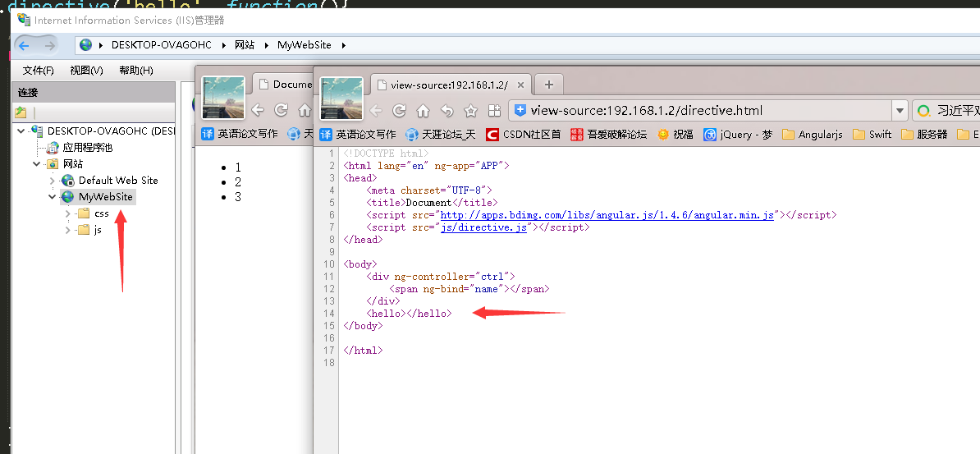This screenshot has width=980, height=454.
Task: Click DESKTOP-OVAGOHC in the IIS breadcrumb
Action: click(x=161, y=45)
